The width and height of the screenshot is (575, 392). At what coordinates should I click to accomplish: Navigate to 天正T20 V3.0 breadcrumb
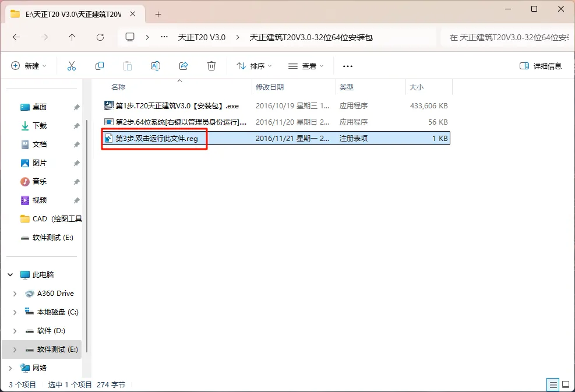point(202,37)
